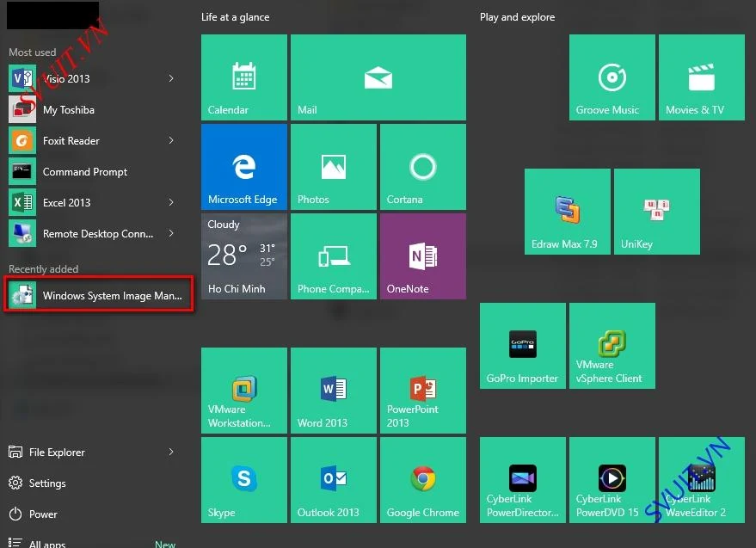
Task: Launch the VMware vSphere Client tile
Action: [612, 346]
